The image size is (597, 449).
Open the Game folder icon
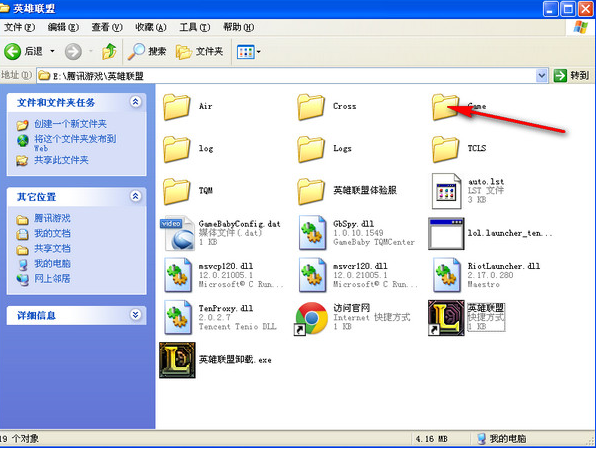445,107
